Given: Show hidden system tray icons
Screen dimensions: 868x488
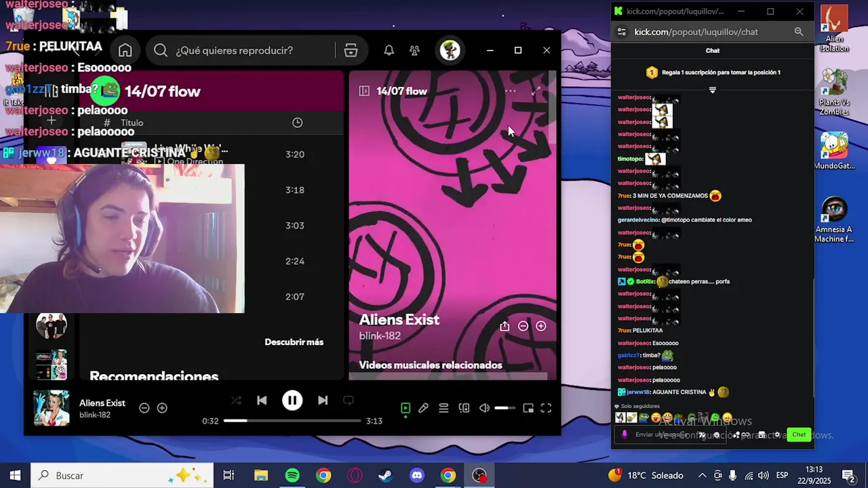Looking at the screenshot, I should coord(702,476).
